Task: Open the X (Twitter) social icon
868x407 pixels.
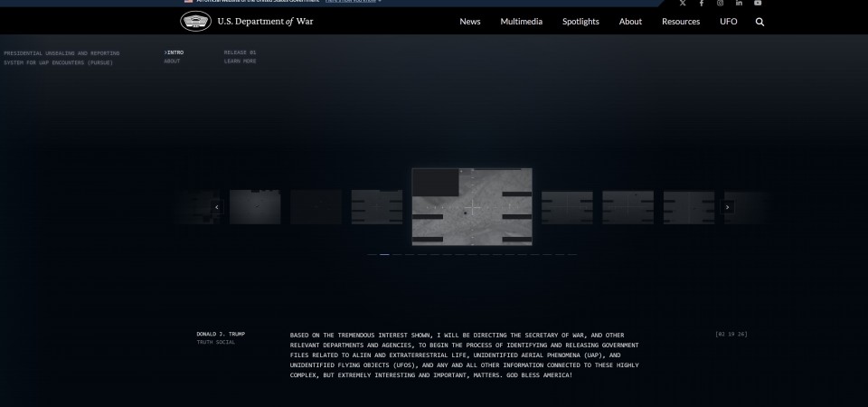Action: [683, 3]
